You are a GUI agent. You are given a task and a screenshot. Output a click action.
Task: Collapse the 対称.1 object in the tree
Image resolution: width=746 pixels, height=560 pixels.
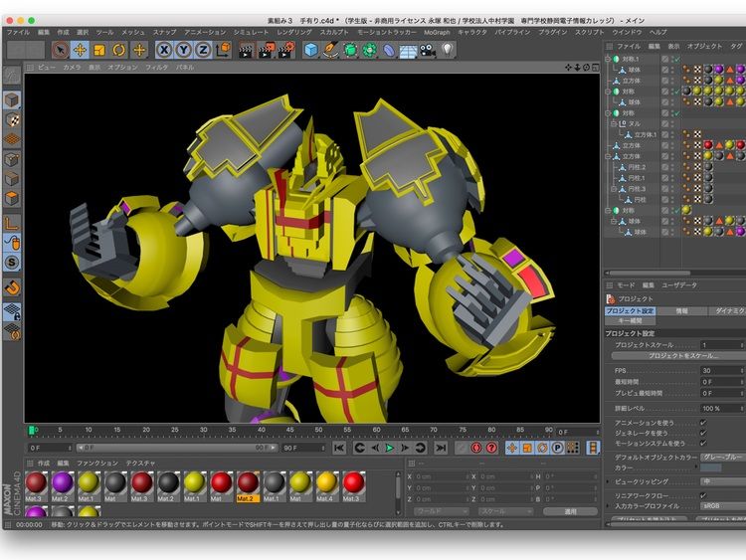pyautogui.click(x=609, y=60)
